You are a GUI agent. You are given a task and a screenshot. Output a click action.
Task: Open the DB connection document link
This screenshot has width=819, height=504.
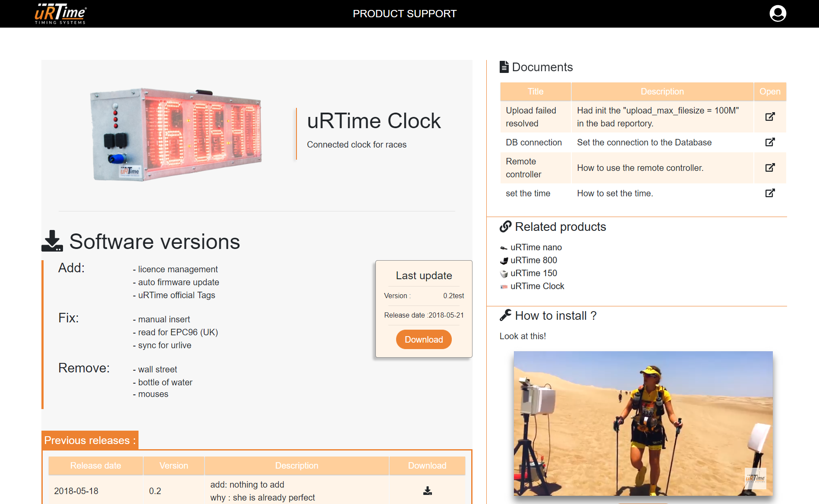coord(770,142)
